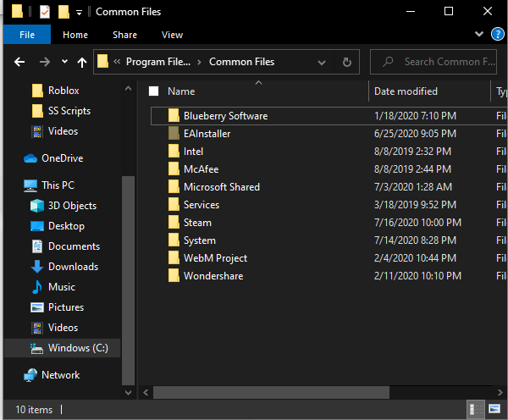Select the Services folder icon
The width and height of the screenshot is (508, 420).
[174, 204]
